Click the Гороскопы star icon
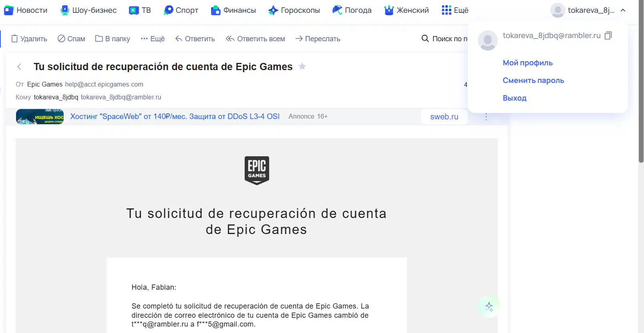The width and height of the screenshot is (644, 333). point(273,10)
